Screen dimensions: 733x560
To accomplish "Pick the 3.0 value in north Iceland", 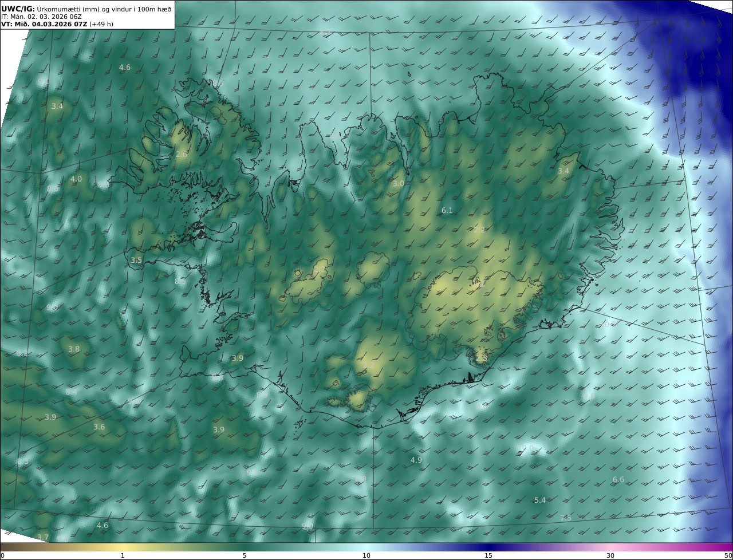I will point(399,183).
